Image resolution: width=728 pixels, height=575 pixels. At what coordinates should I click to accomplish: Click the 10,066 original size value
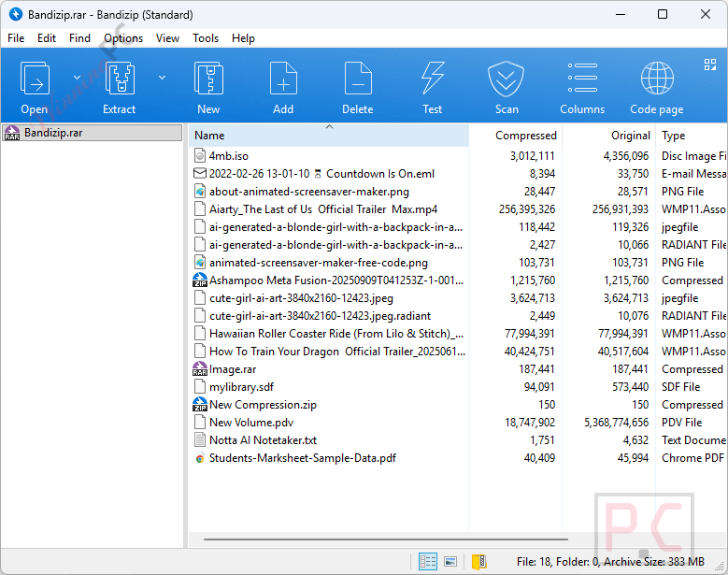(634, 244)
